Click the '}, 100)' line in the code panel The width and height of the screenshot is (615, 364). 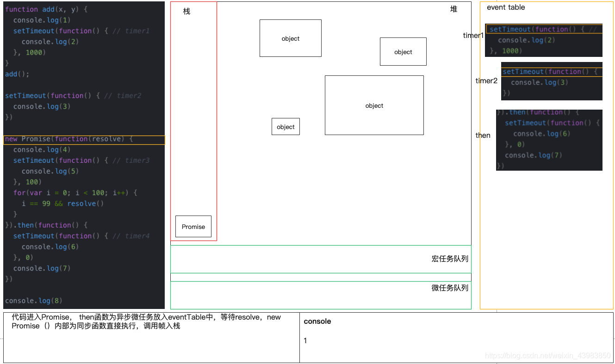[27, 182]
